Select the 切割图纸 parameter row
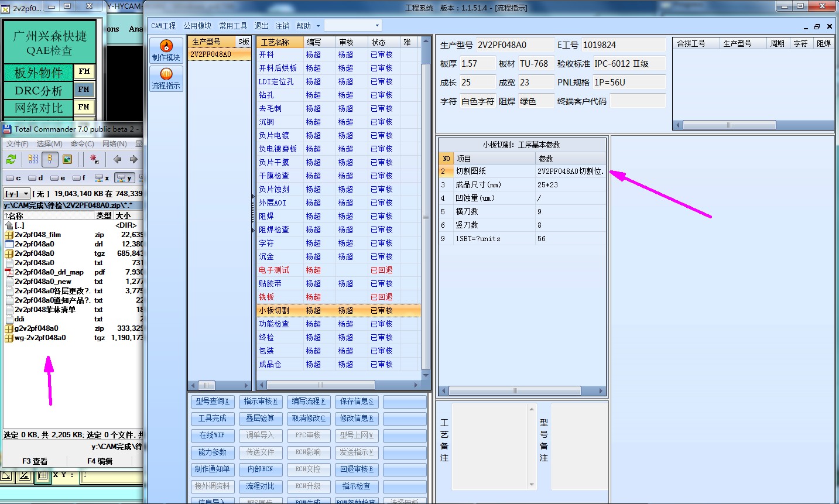839x504 pixels. click(522, 172)
